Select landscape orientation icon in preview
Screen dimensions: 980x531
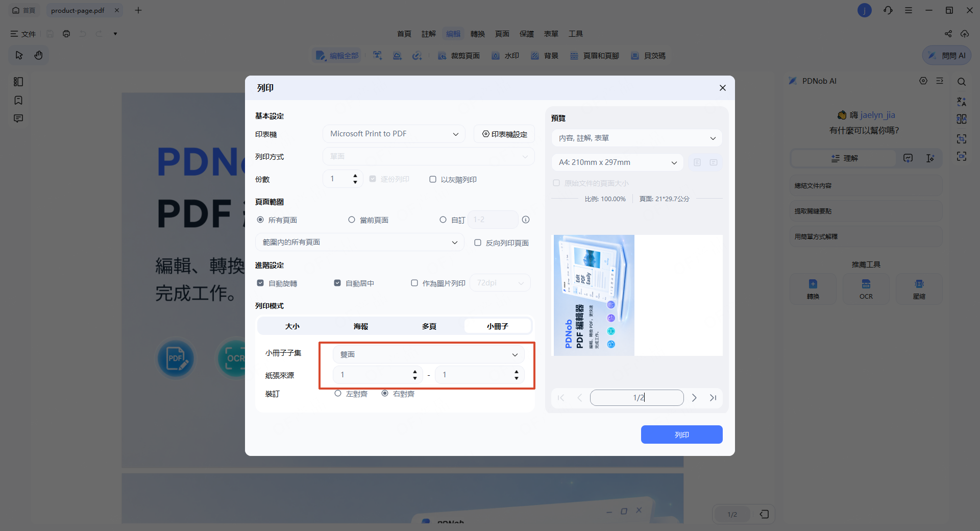(714, 162)
